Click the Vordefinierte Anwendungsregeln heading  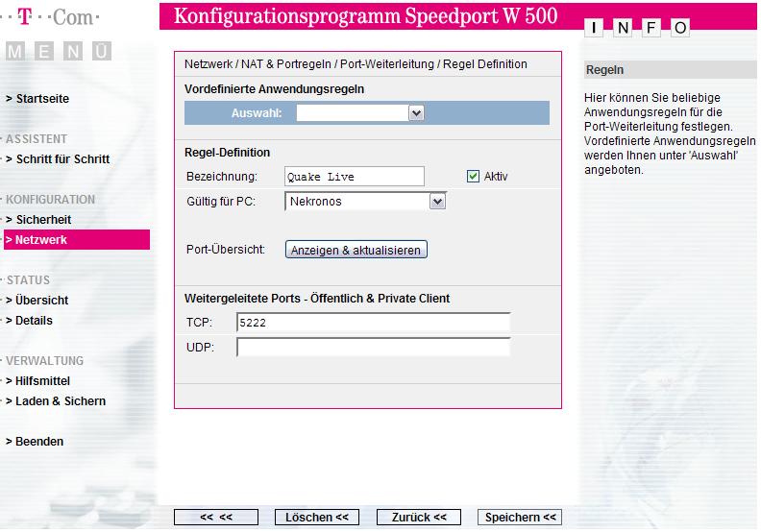[x=274, y=89]
